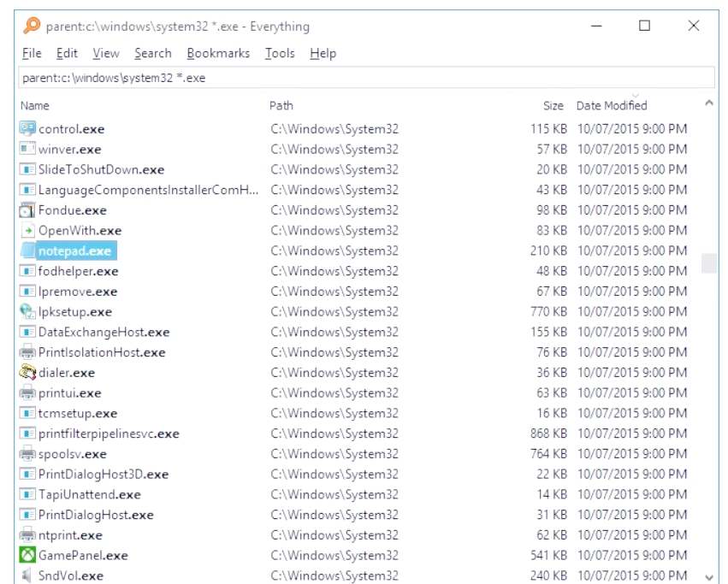The width and height of the screenshot is (728, 584).
Task: Maximize the Everything window
Action: coord(644,26)
